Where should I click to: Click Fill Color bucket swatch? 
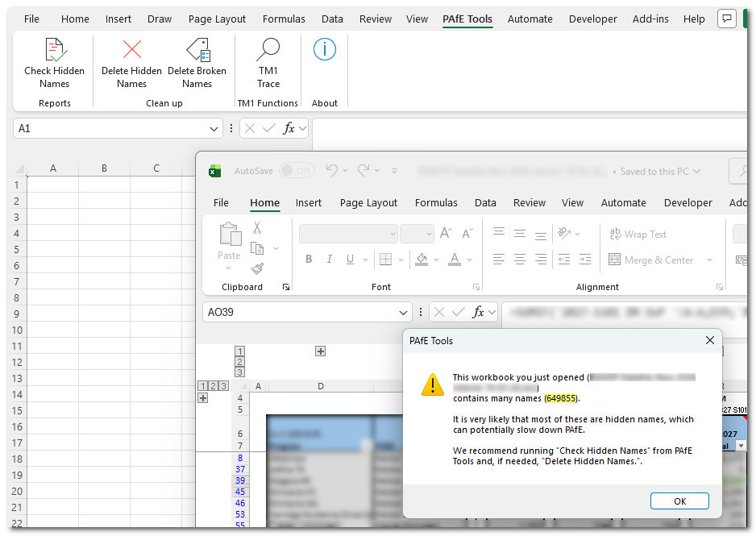coord(422,260)
